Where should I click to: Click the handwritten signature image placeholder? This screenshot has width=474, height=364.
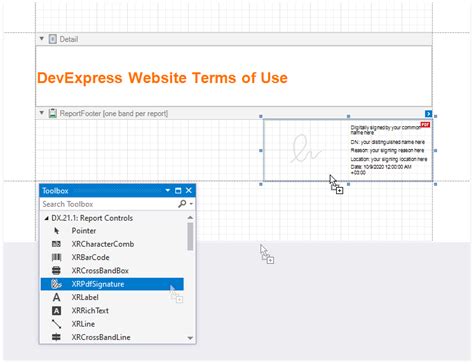pyautogui.click(x=305, y=149)
